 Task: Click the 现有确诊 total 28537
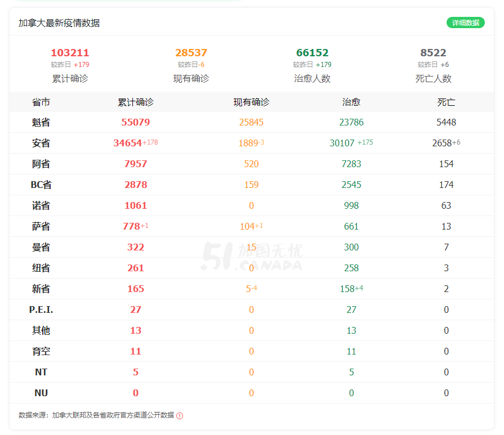(191, 53)
